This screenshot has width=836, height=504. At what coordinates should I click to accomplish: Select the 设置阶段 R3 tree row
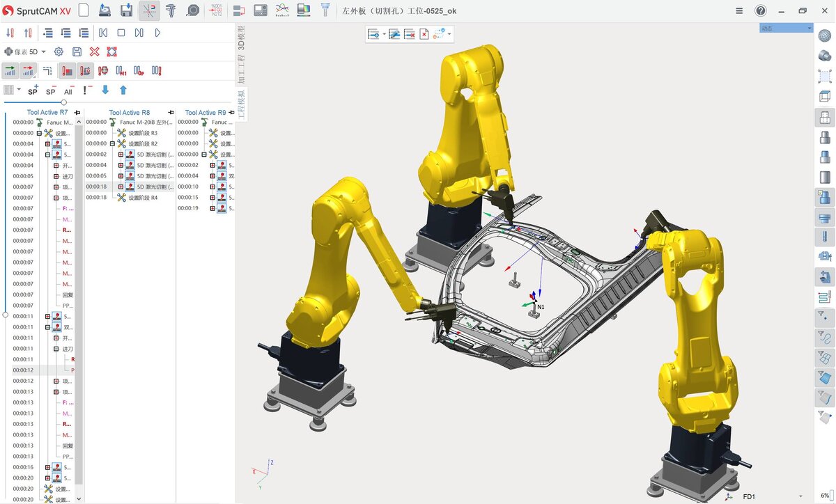(x=130, y=133)
